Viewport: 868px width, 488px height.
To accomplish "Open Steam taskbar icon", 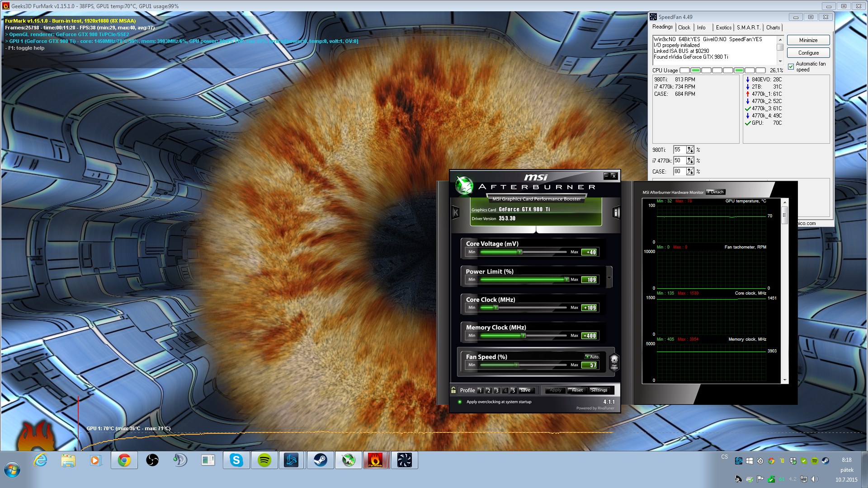I will 320,460.
